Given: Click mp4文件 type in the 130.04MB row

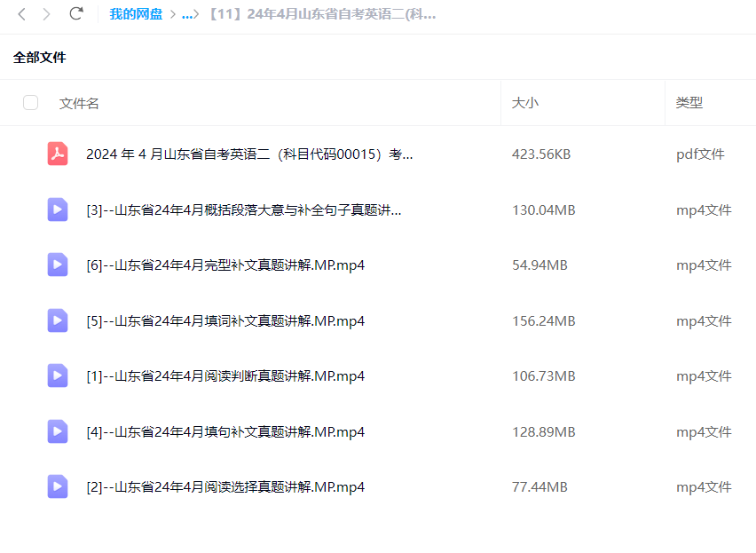Looking at the screenshot, I should coord(704,210).
